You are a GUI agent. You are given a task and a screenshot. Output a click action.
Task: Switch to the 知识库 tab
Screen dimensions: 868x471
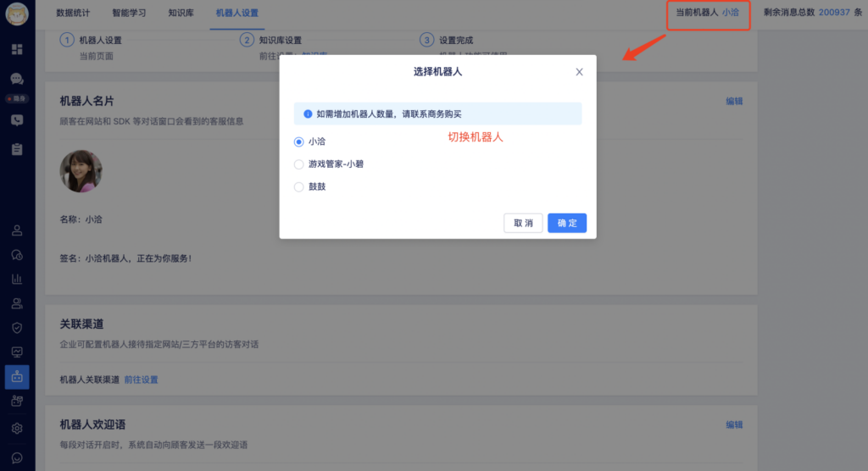181,13
